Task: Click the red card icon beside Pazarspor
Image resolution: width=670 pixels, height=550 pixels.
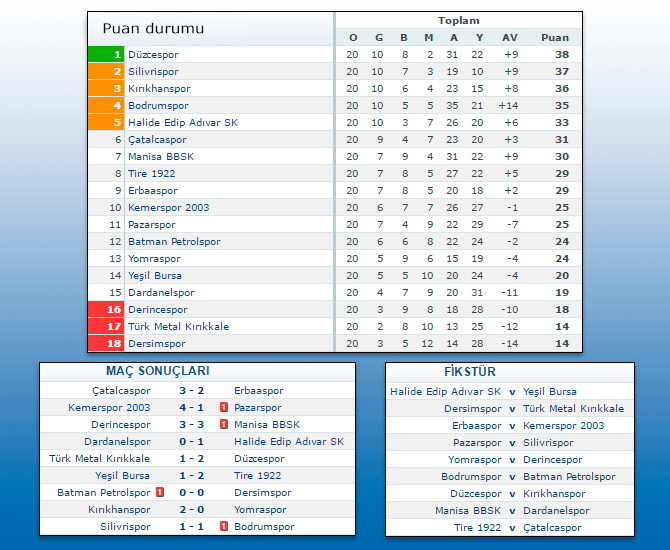Action: point(224,408)
